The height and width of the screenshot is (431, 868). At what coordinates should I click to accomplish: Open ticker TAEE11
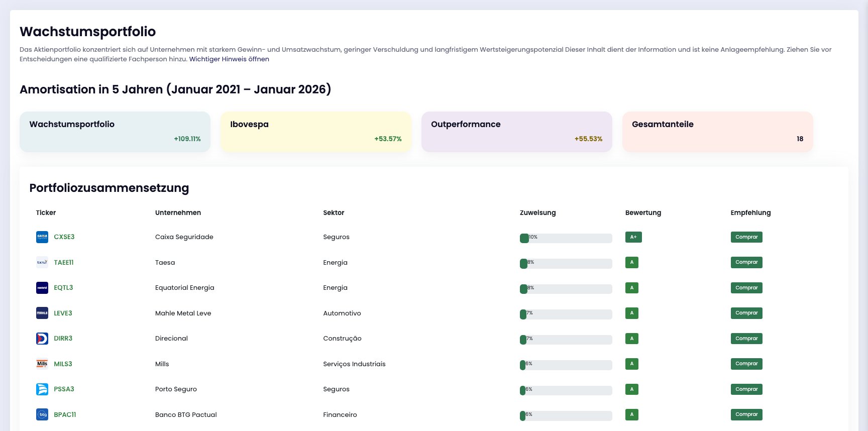(x=64, y=262)
